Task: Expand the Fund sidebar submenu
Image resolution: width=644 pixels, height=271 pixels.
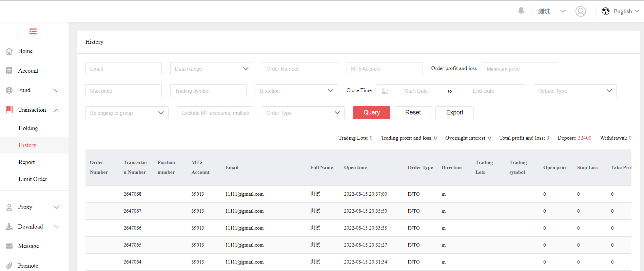Action: (x=57, y=90)
